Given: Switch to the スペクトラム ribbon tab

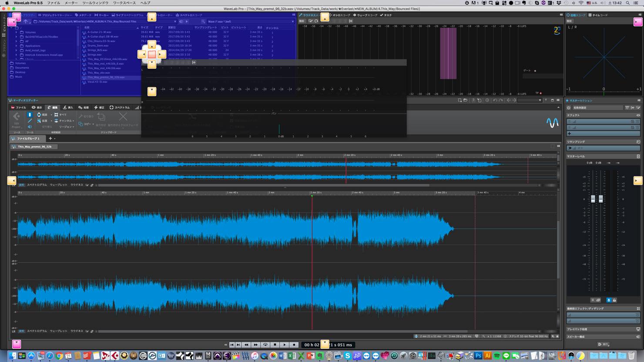Looking at the screenshot, I should (x=120, y=107).
